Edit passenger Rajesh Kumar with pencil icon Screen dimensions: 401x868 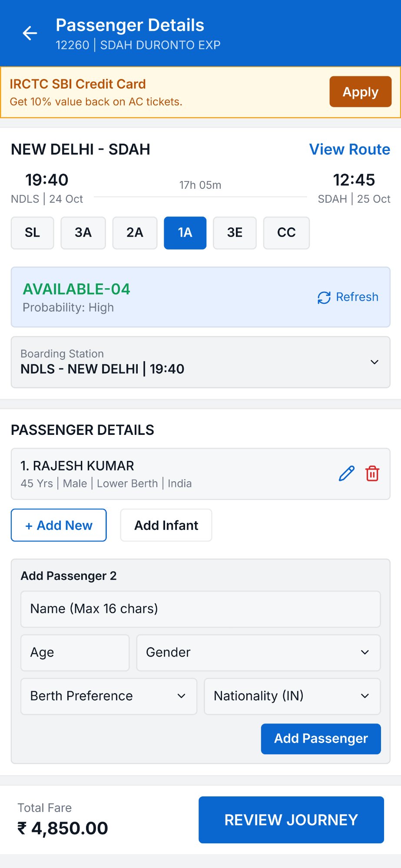point(346,473)
